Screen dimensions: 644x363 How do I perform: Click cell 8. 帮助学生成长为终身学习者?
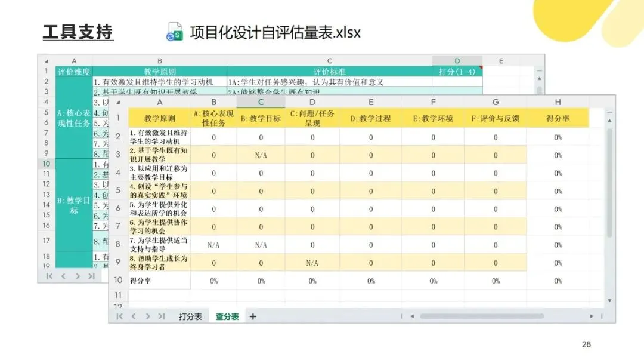click(x=159, y=263)
